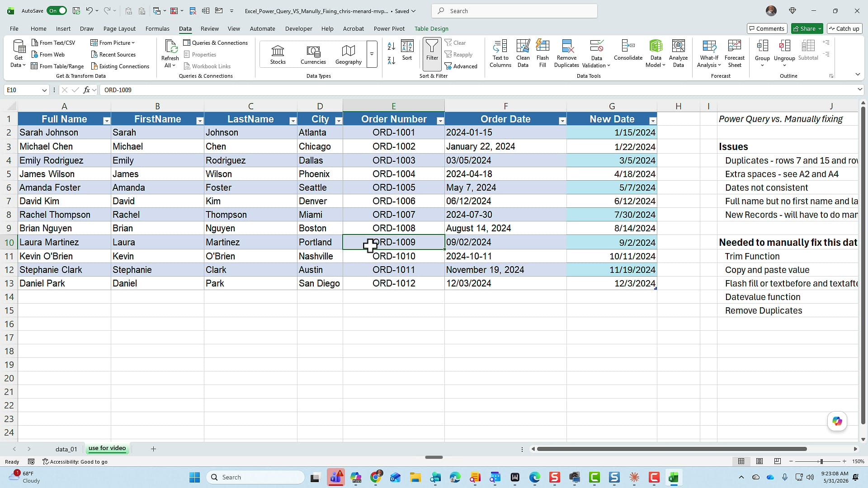Add a new sheet

pos(153,449)
